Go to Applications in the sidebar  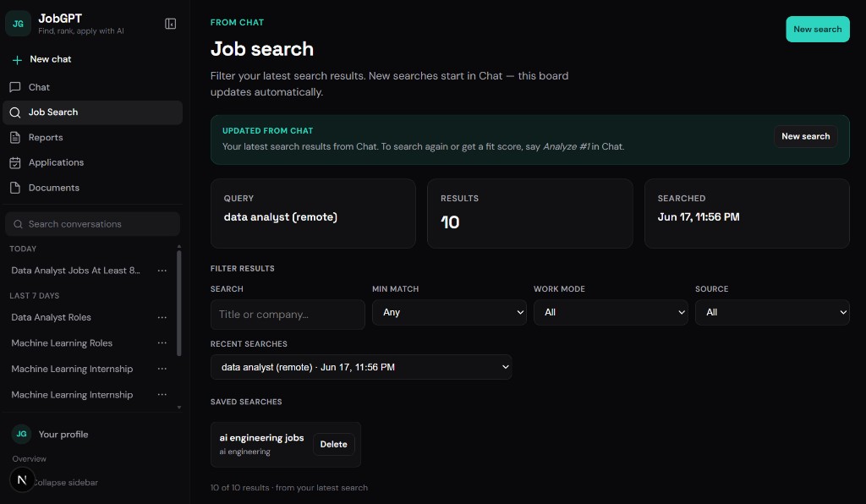[92, 162]
